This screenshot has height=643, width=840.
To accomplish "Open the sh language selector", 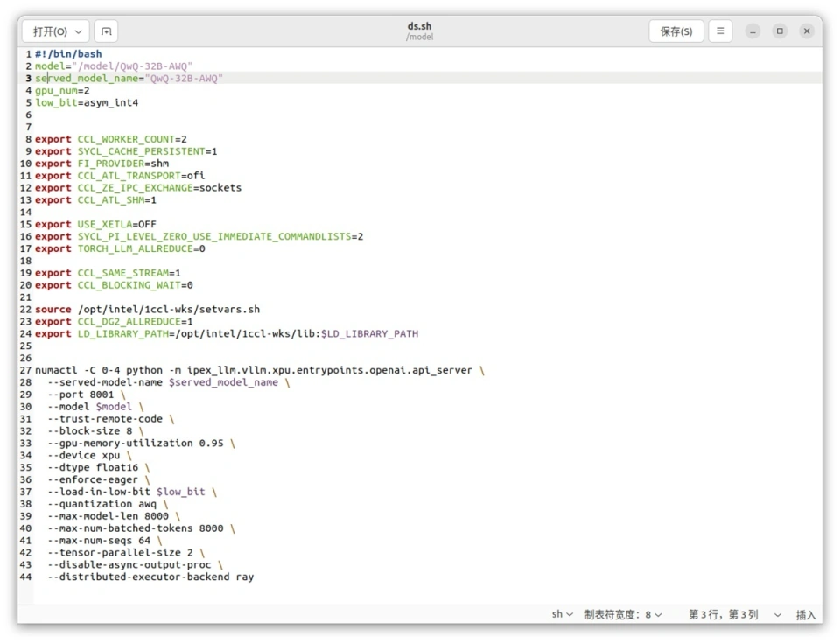I will point(562,614).
